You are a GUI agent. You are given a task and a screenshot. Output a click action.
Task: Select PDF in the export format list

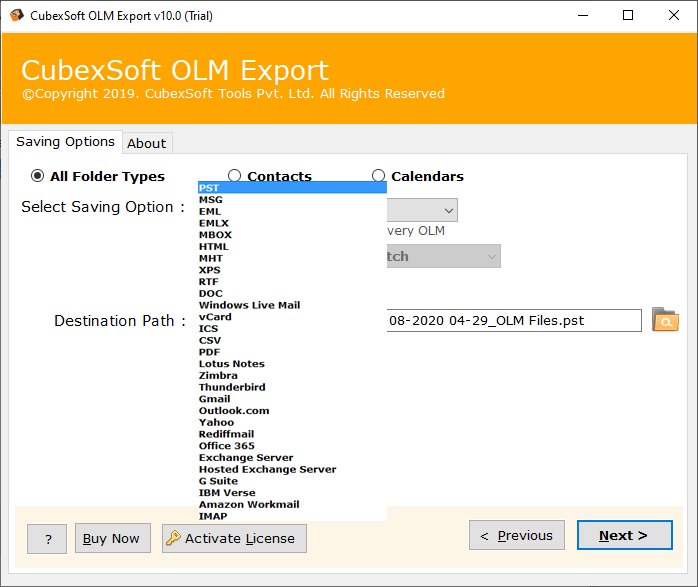210,352
